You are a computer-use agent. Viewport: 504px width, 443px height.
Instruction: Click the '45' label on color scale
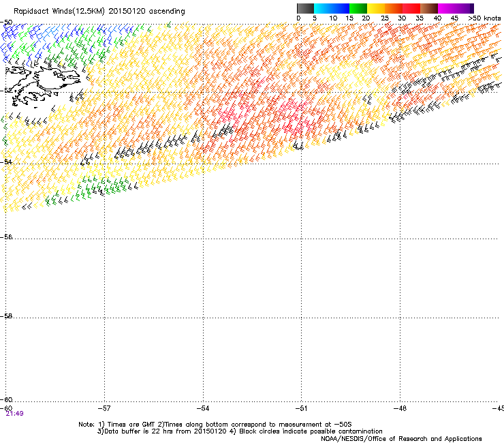[454, 18]
